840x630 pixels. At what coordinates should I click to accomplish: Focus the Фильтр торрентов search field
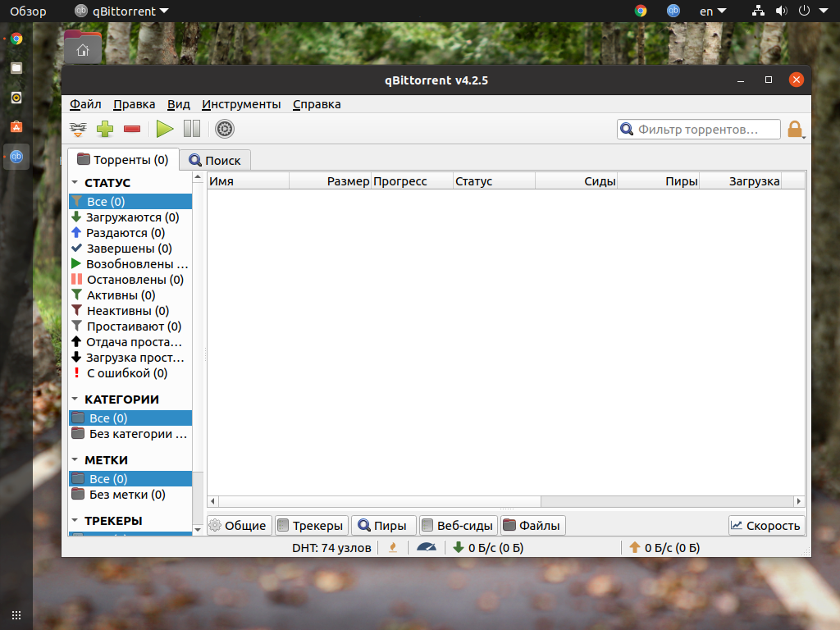coord(699,129)
